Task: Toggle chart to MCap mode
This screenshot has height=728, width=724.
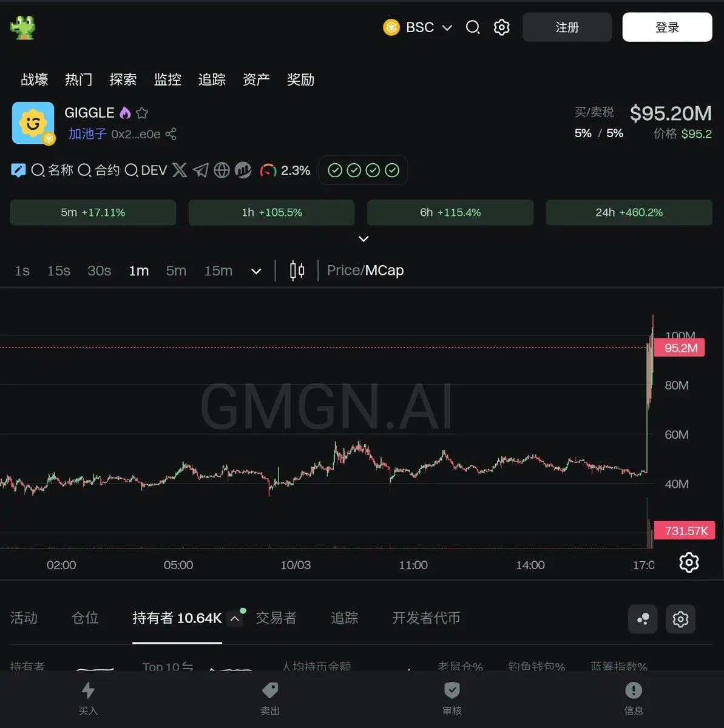Action: [x=385, y=271]
